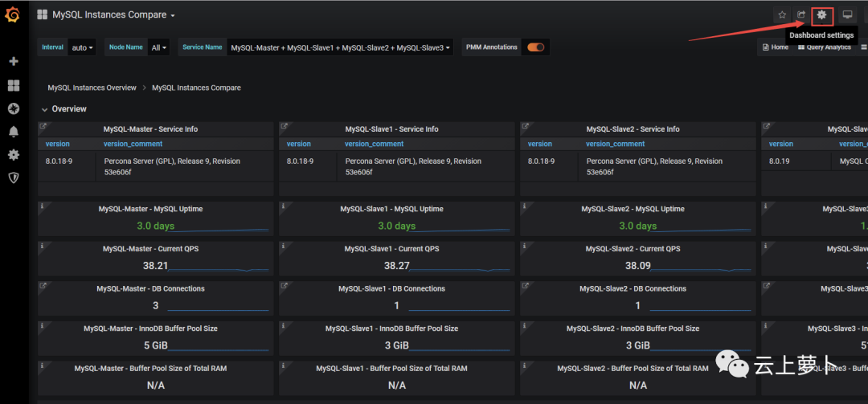This screenshot has width=868, height=404.
Task: Open MySQL-Master DB Connections link icon
Action: pyautogui.click(x=43, y=286)
